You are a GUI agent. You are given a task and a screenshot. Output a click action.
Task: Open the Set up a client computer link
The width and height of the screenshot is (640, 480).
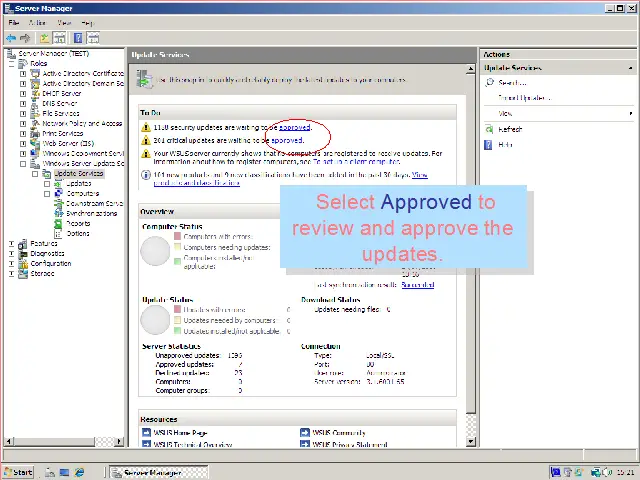click(x=356, y=162)
